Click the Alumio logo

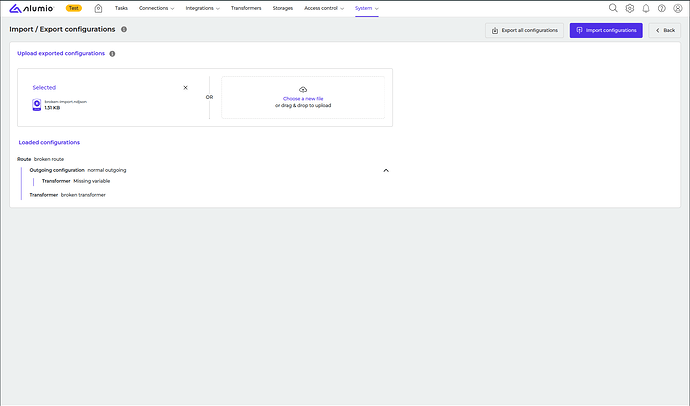32,8
